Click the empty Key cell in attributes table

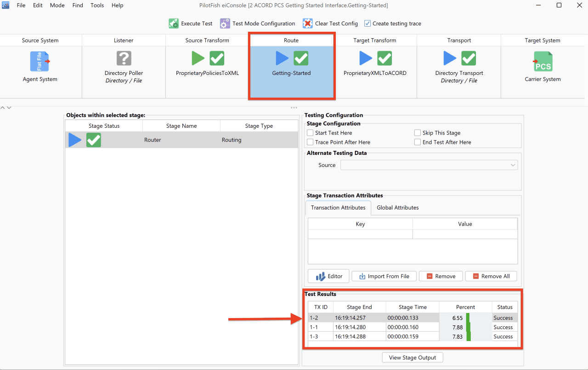(360, 234)
